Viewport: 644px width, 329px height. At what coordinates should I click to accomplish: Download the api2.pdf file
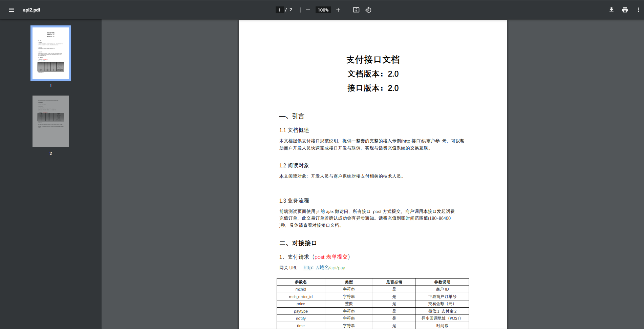(611, 10)
